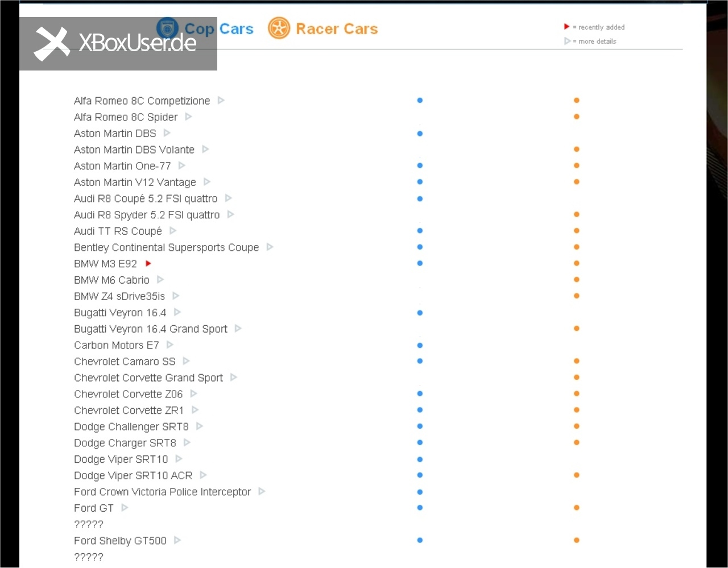The image size is (728, 568).
Task: Click the red recently-added arrow beside BMW M3 E92
Action: click(148, 263)
